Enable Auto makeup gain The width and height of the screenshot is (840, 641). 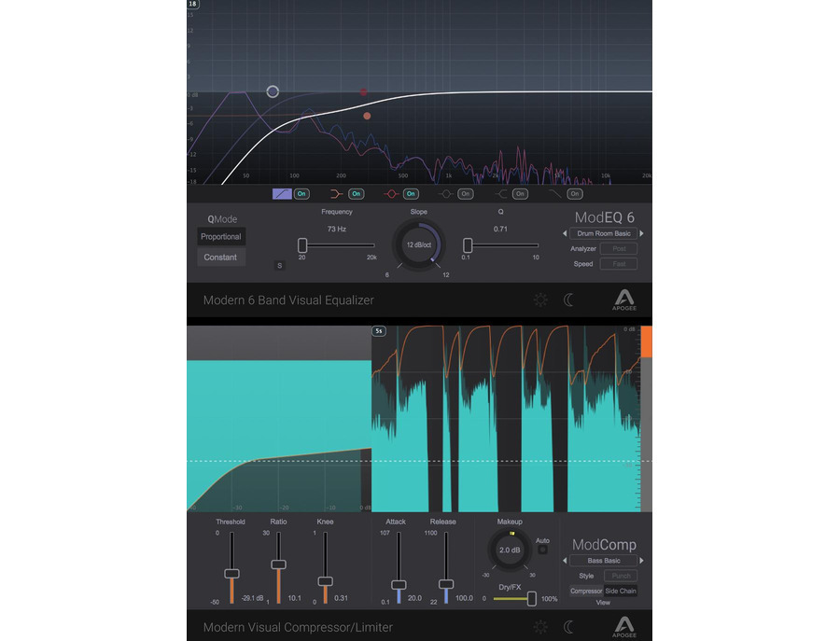click(542, 550)
